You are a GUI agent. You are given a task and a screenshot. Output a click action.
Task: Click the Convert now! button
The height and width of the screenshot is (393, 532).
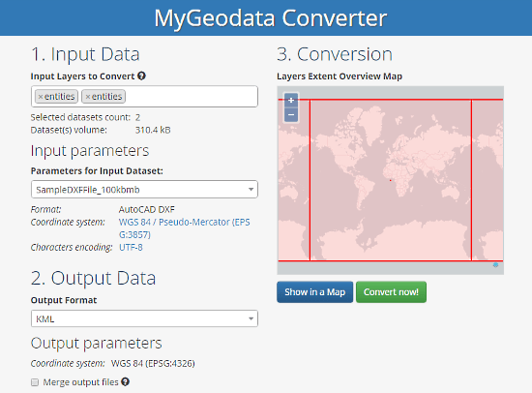[x=391, y=291]
